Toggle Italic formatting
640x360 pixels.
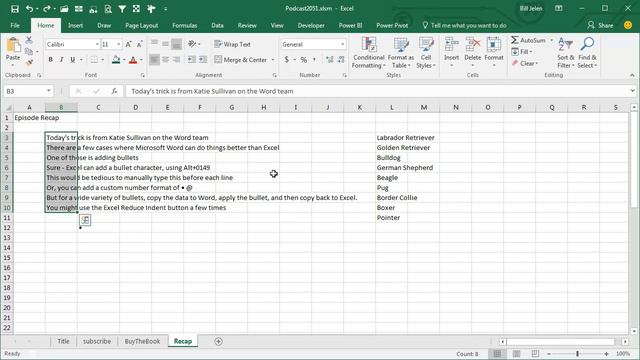click(x=61, y=60)
